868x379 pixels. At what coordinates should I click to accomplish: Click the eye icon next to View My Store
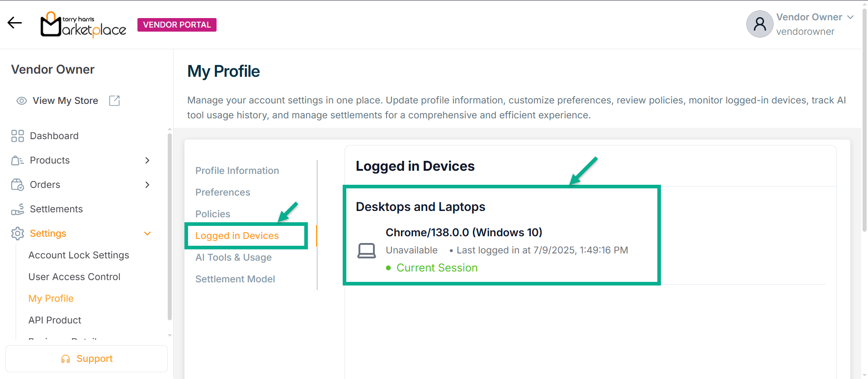point(21,101)
